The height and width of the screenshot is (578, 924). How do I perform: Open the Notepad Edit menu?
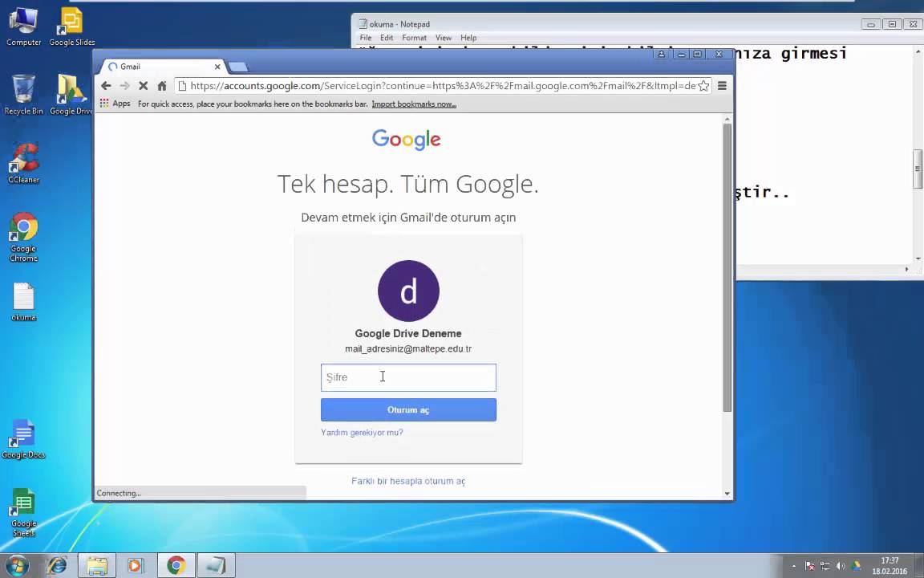(x=387, y=38)
